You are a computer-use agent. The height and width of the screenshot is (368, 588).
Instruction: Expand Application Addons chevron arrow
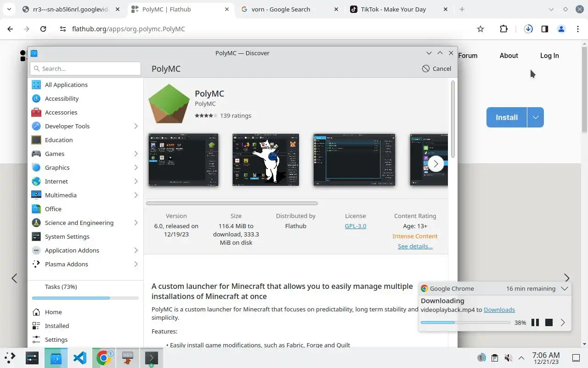(x=136, y=250)
